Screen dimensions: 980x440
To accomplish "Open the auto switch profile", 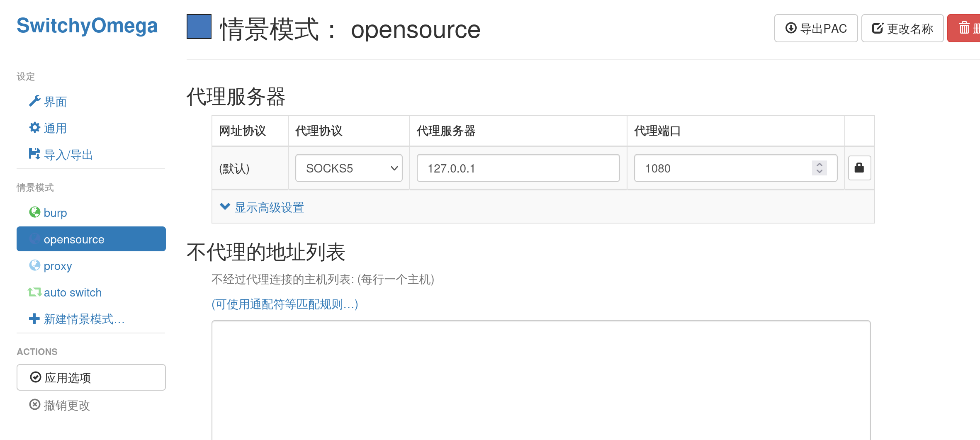I will [91, 292].
